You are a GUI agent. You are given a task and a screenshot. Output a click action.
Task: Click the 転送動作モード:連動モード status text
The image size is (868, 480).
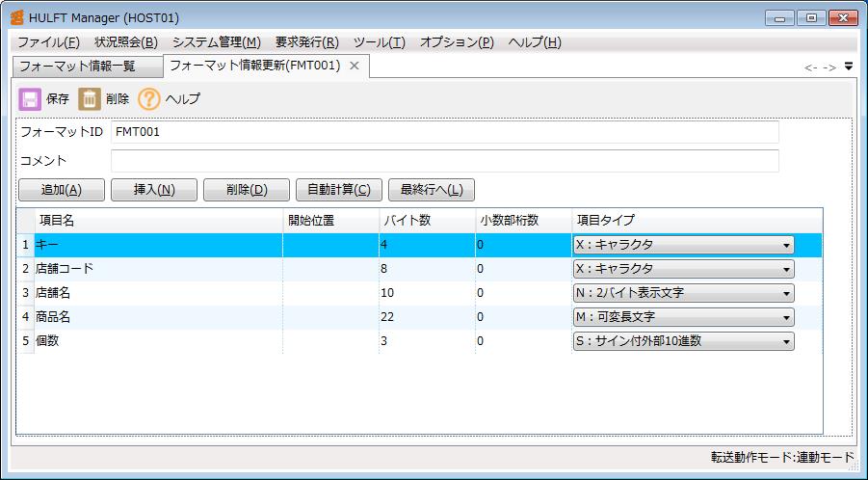[x=782, y=458]
